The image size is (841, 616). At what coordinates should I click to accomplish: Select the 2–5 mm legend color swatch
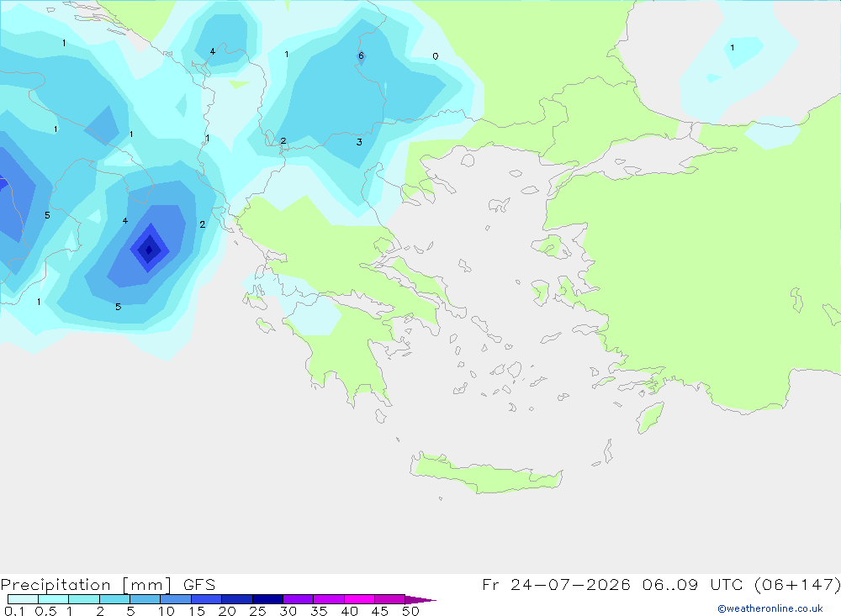tap(114, 599)
